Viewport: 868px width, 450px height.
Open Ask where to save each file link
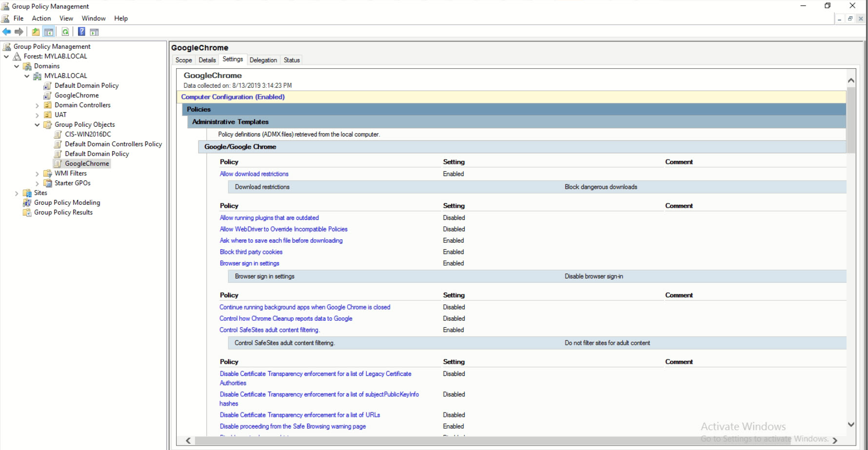(x=281, y=241)
